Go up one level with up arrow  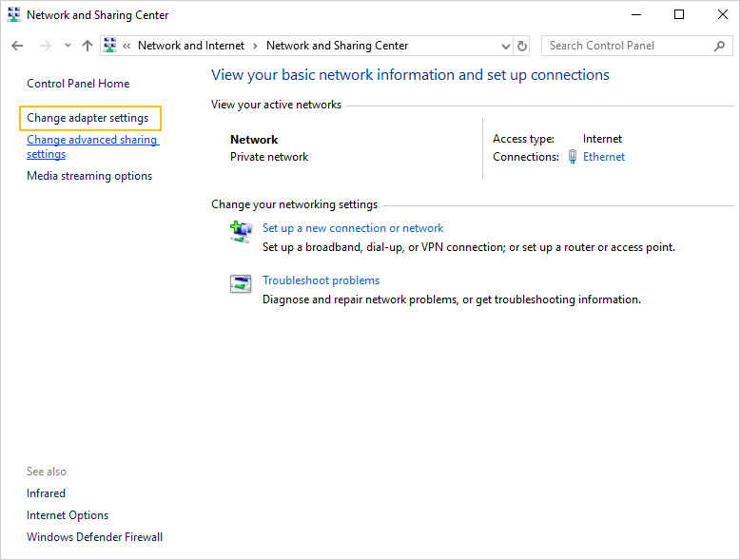(88, 46)
